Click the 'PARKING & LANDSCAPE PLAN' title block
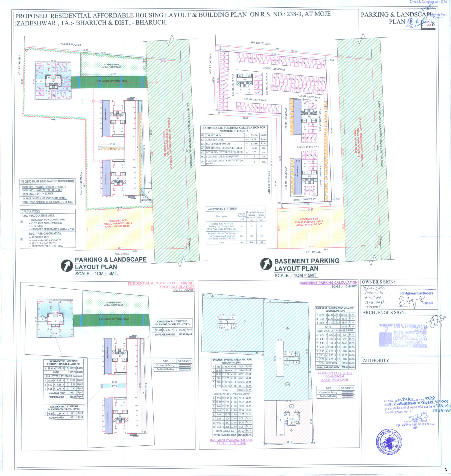This screenshot has width=451, height=476. pyautogui.click(x=397, y=18)
